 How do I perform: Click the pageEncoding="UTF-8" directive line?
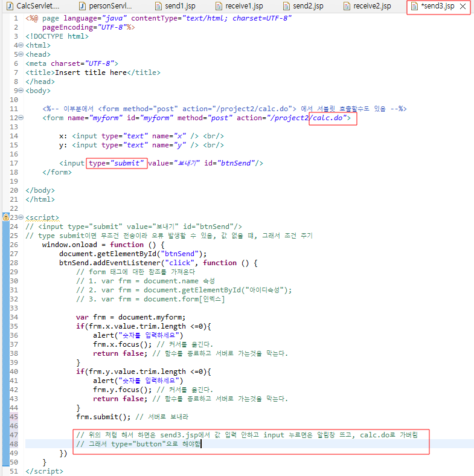[88, 27]
